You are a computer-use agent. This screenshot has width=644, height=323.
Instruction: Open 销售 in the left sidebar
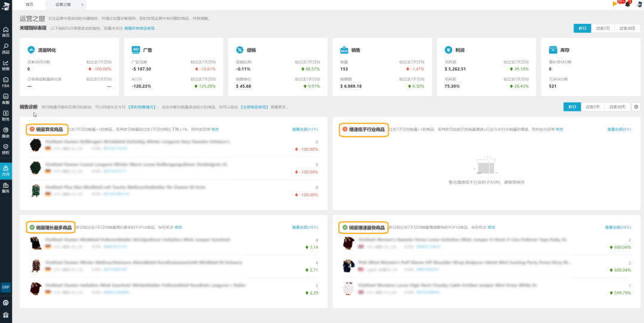point(6,66)
